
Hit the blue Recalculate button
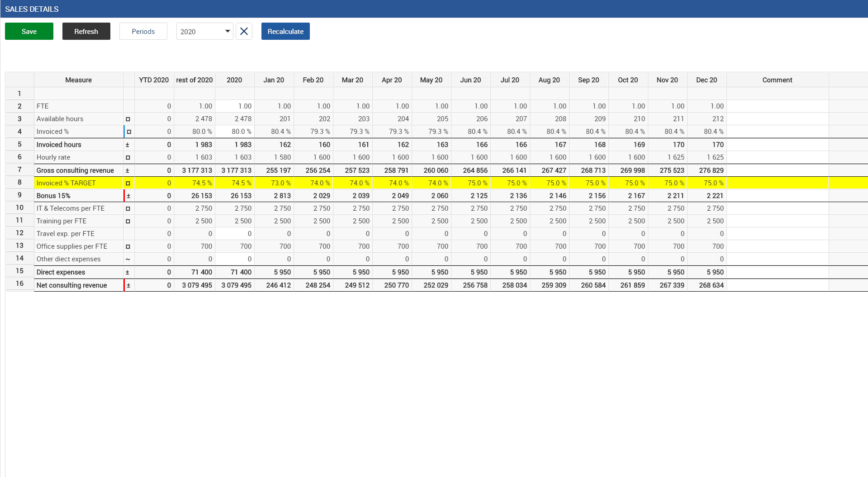pos(285,31)
